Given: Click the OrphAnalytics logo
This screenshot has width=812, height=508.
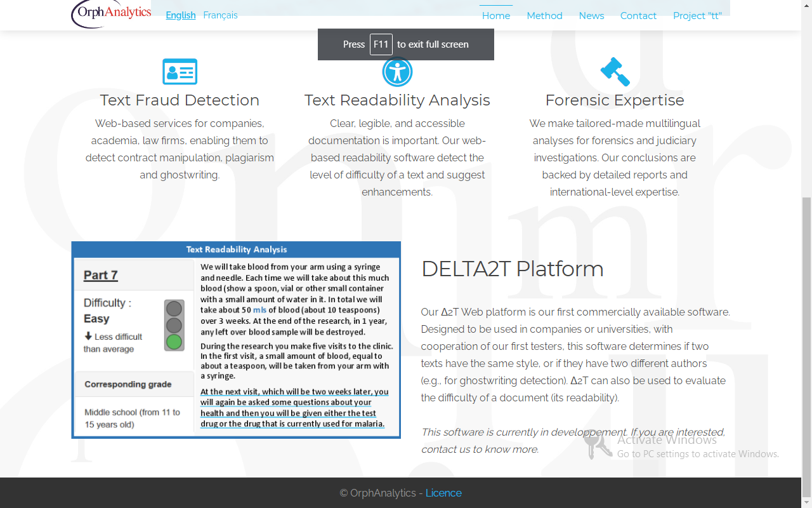Looking at the screenshot, I should click(x=112, y=13).
